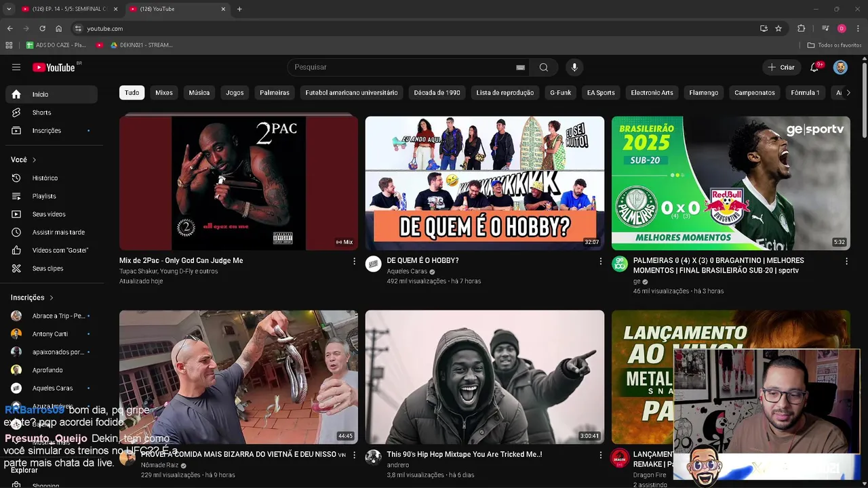Screen dimensions: 868x488
Task: Open the account avatar menu
Action: 840,67
